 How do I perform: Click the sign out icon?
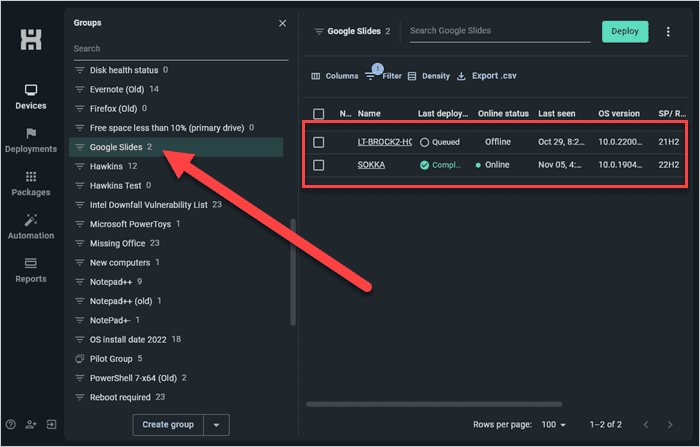[51, 425]
